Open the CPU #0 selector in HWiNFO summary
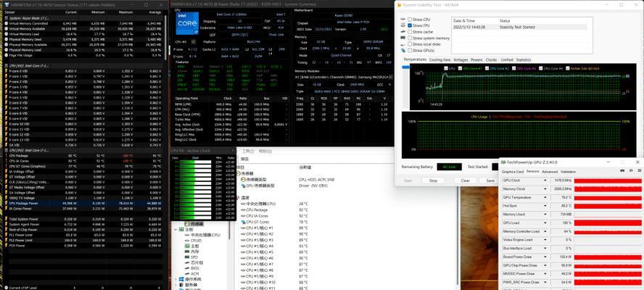 click(194, 41)
